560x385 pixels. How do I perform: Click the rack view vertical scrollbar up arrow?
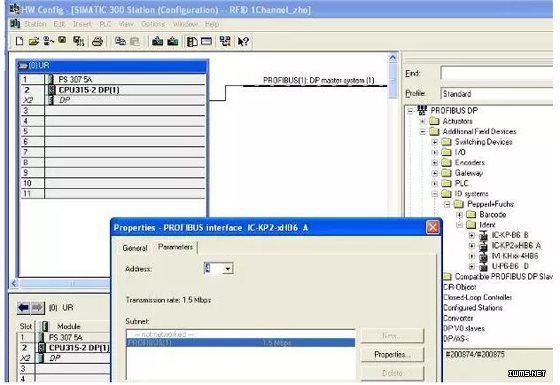(393, 58)
